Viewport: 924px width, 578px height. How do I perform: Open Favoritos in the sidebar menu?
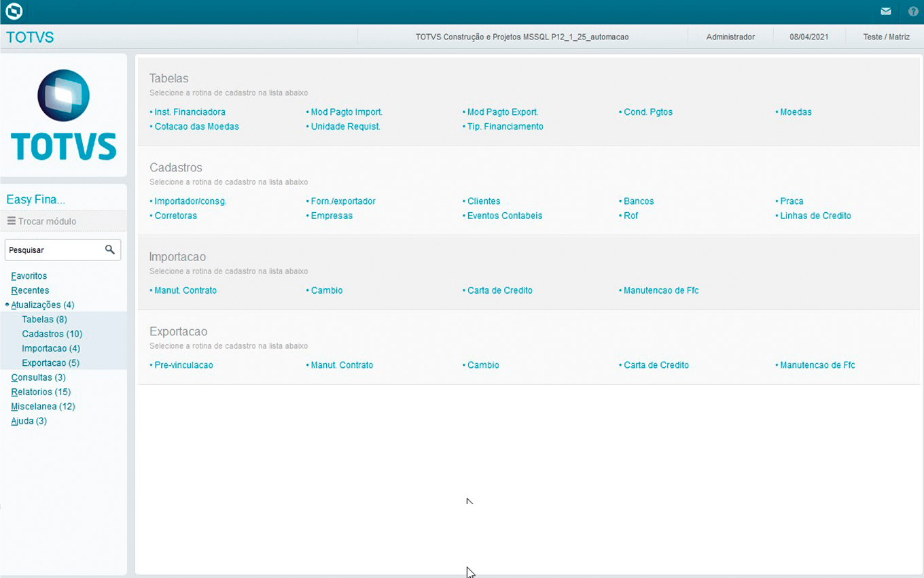(29, 276)
